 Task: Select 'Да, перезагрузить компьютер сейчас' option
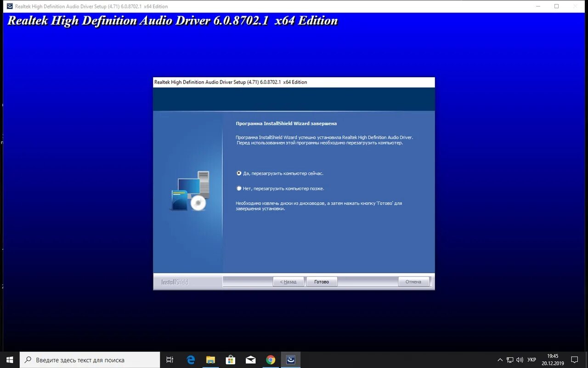pos(281,173)
